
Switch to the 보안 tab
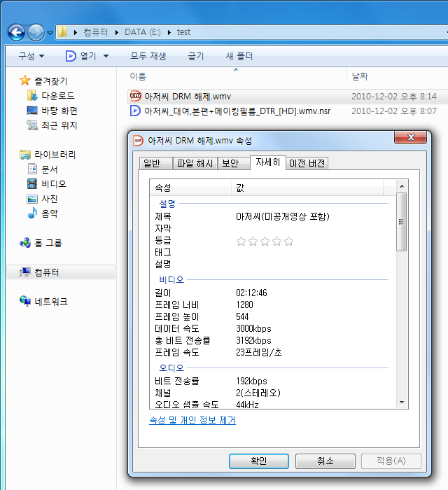234,163
